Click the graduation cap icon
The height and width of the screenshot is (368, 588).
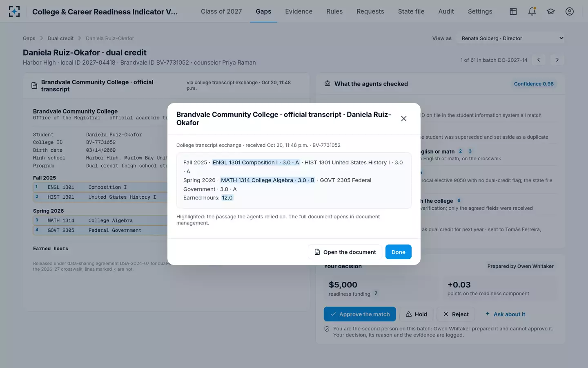coord(551,11)
